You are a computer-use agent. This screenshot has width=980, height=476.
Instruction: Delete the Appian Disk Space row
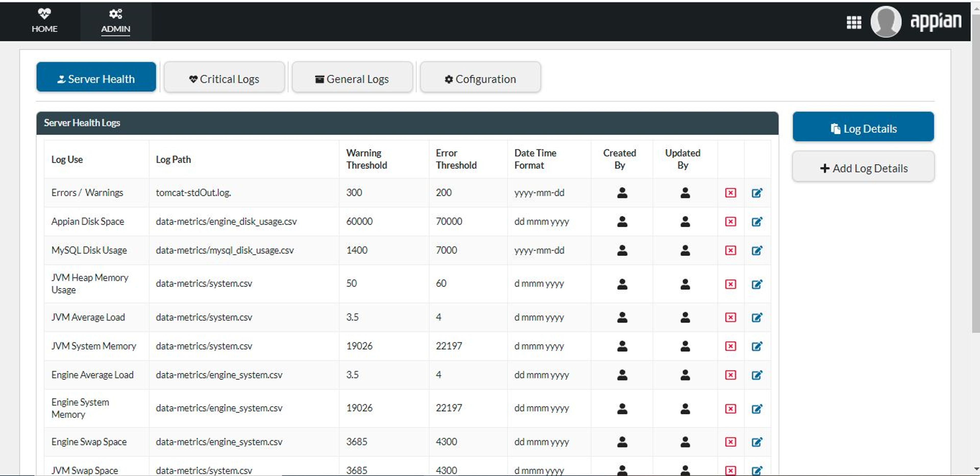coord(730,222)
